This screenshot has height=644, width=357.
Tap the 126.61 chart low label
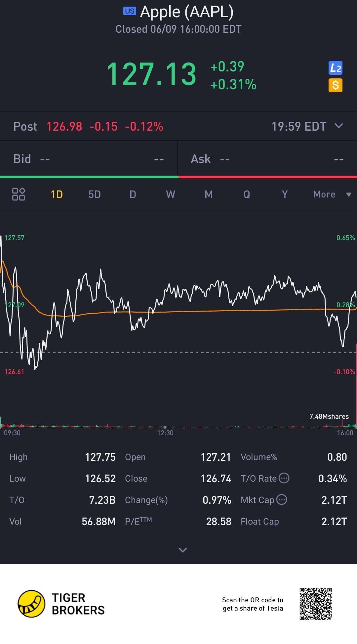pos(14,372)
